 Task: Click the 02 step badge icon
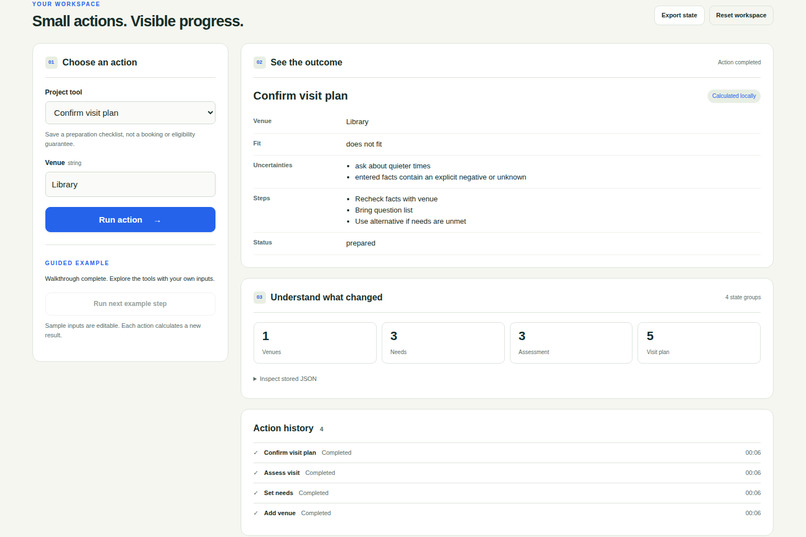pyautogui.click(x=259, y=63)
